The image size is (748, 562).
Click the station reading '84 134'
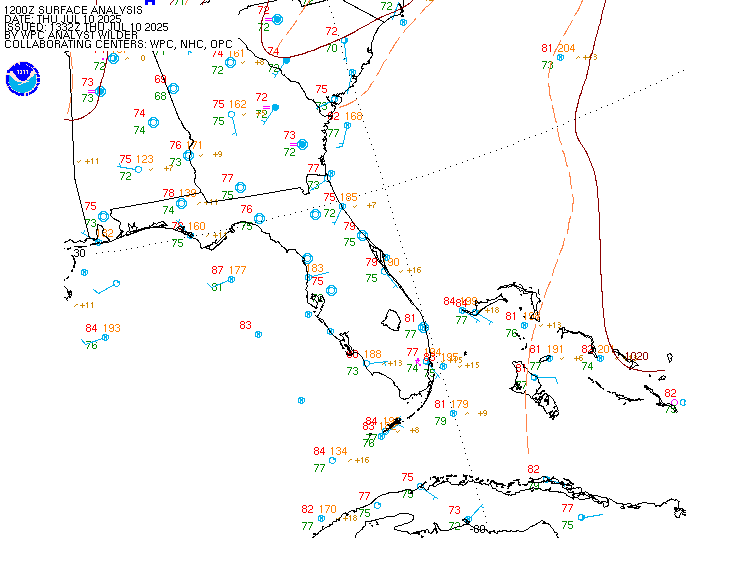pyautogui.click(x=331, y=451)
